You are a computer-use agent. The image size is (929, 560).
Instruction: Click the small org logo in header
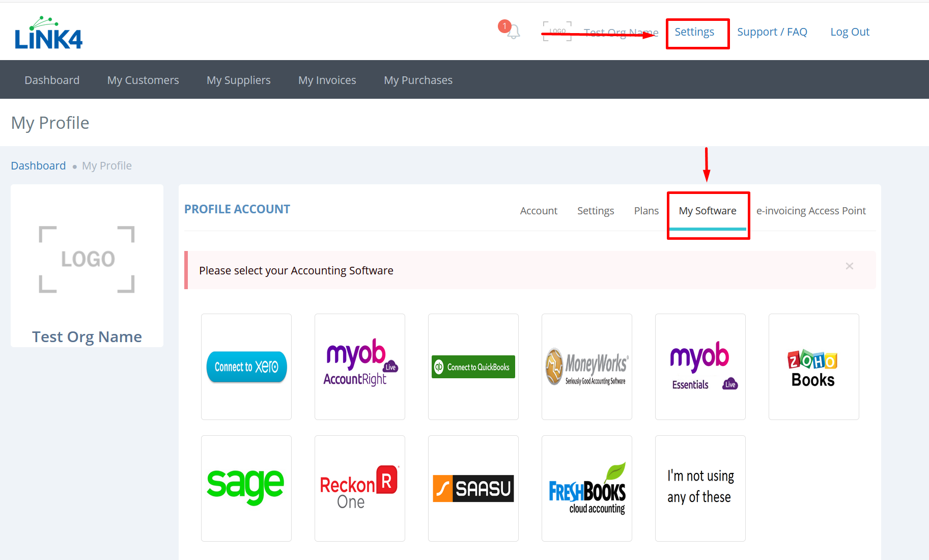click(557, 31)
